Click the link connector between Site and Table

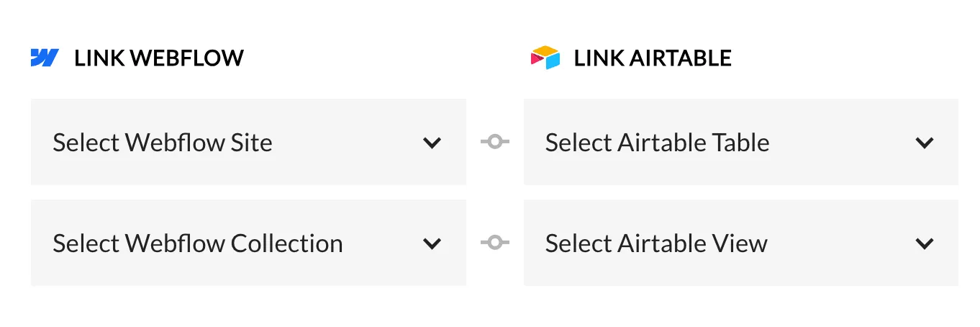(495, 142)
